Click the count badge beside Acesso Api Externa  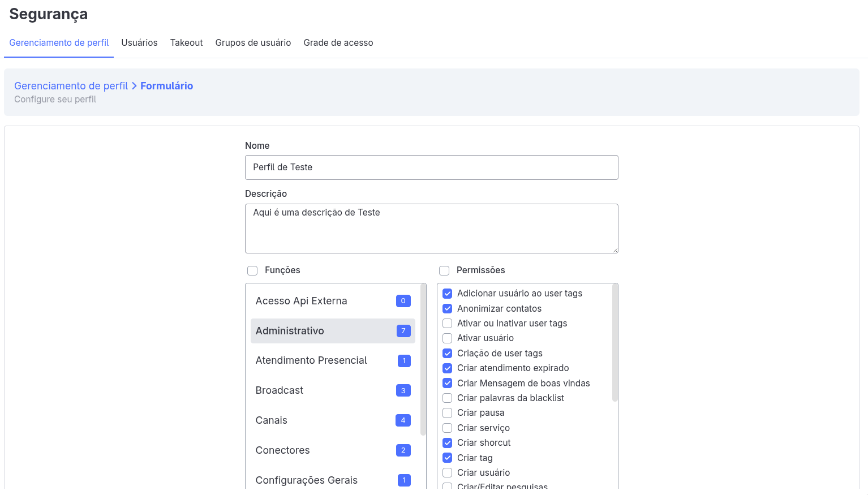(x=403, y=301)
